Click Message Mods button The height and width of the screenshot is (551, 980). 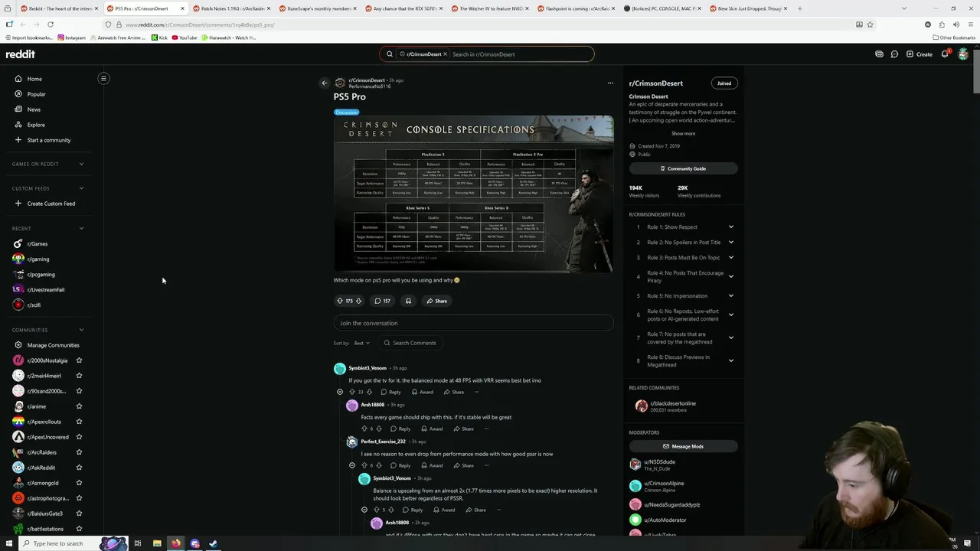pos(684,446)
